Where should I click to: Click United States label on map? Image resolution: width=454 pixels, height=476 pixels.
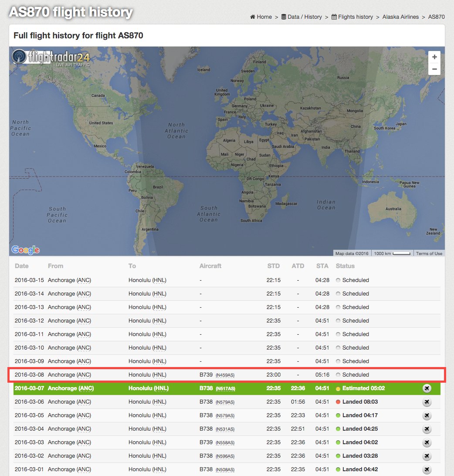point(101,123)
